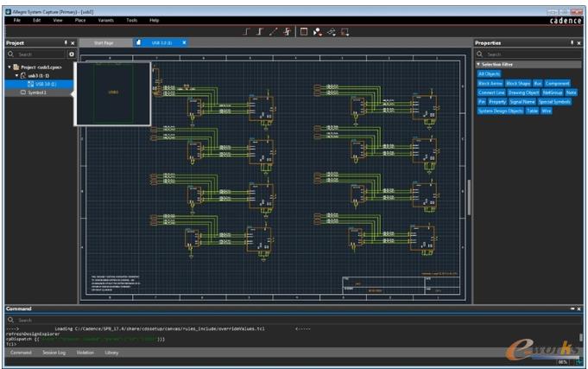Toggle the Signal Name selection filter
This screenshot has height=369, width=588.
point(522,102)
